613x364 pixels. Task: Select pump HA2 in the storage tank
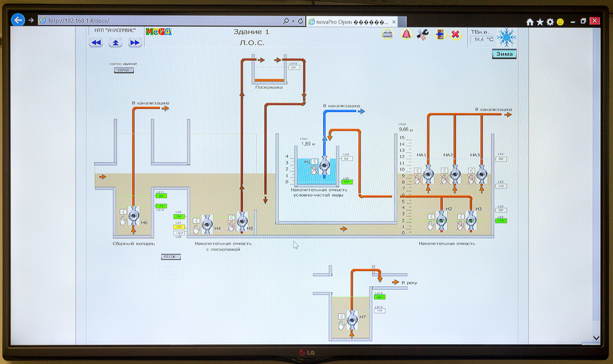(455, 173)
